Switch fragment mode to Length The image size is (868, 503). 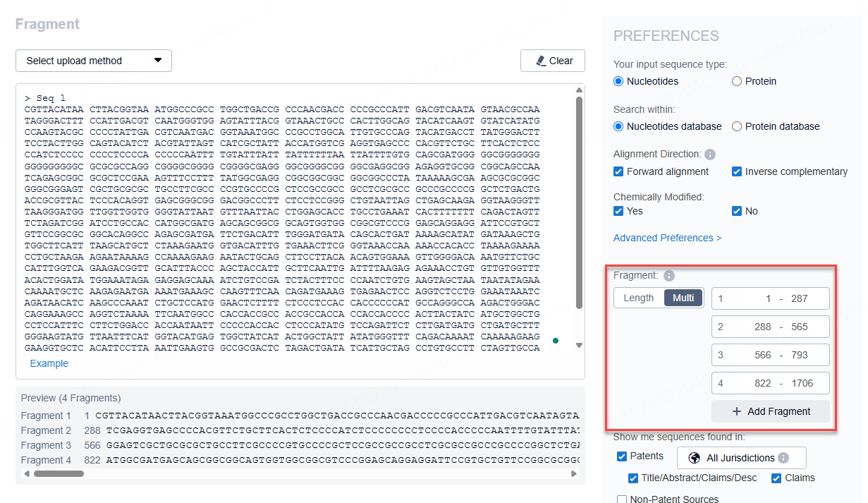click(639, 298)
